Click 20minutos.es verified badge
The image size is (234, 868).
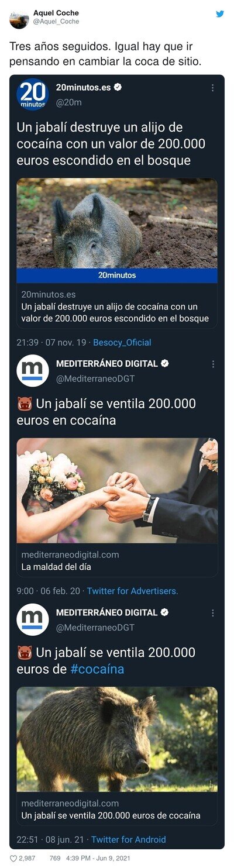click(118, 87)
